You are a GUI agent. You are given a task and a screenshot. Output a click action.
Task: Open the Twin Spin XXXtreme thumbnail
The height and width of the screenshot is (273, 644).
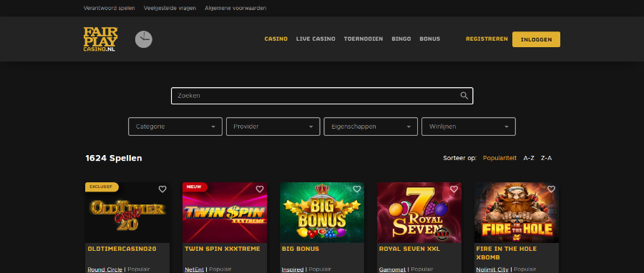(225, 213)
